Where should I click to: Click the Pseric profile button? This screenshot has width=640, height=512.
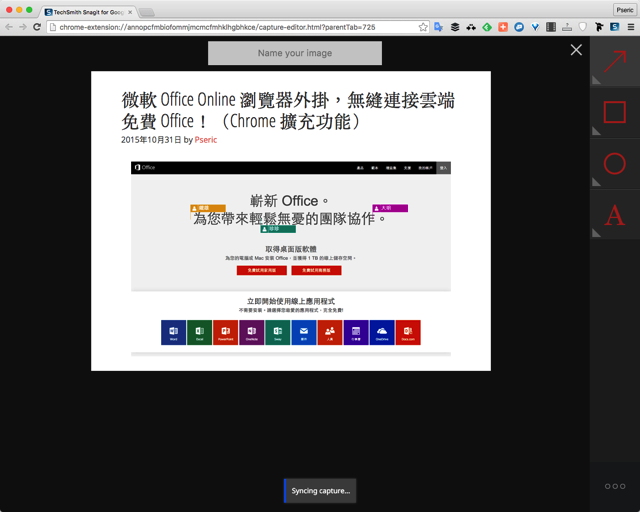pyautogui.click(x=624, y=10)
